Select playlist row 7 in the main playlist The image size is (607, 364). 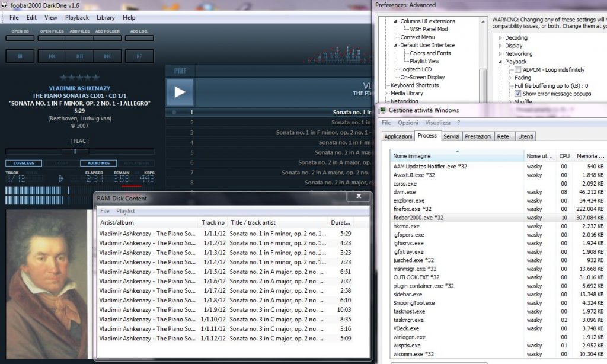click(269, 173)
